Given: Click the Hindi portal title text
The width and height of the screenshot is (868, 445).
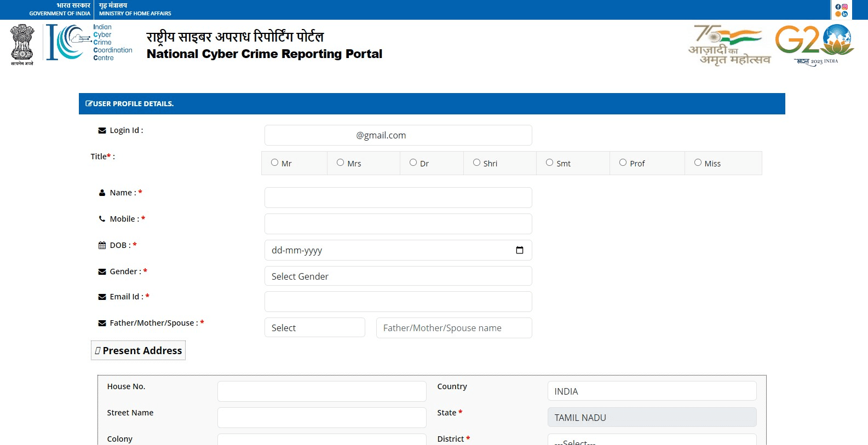Looking at the screenshot, I should point(235,37).
